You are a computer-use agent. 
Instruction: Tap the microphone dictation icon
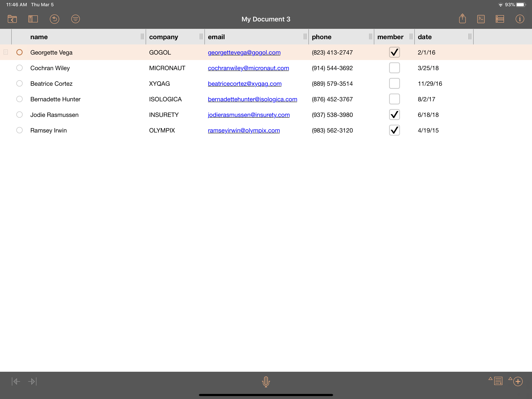[x=266, y=381]
